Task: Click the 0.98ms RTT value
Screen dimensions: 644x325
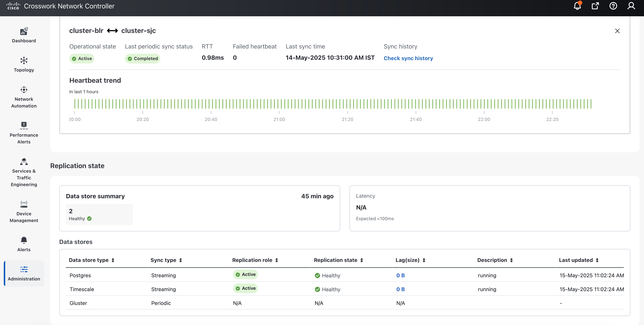Action: click(213, 58)
